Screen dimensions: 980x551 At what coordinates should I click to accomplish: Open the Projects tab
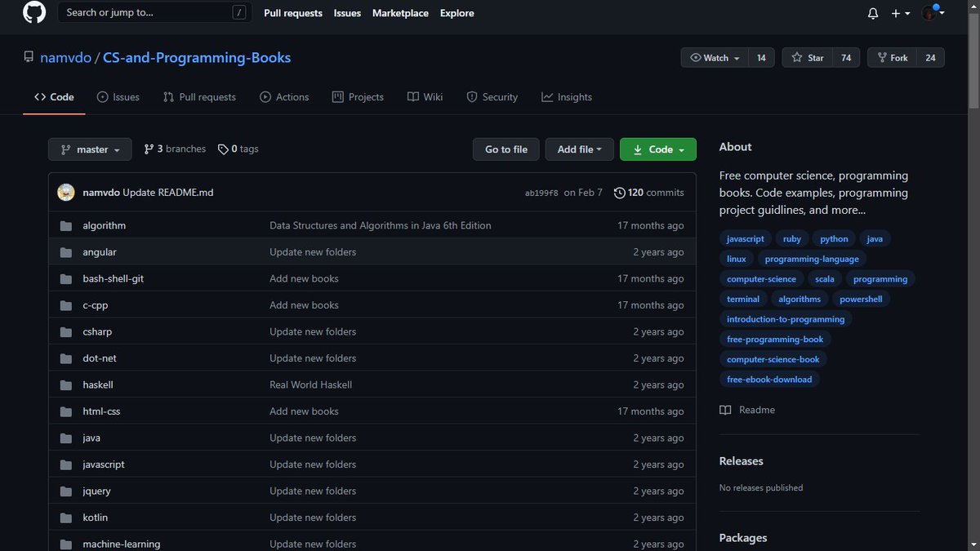pyautogui.click(x=358, y=97)
